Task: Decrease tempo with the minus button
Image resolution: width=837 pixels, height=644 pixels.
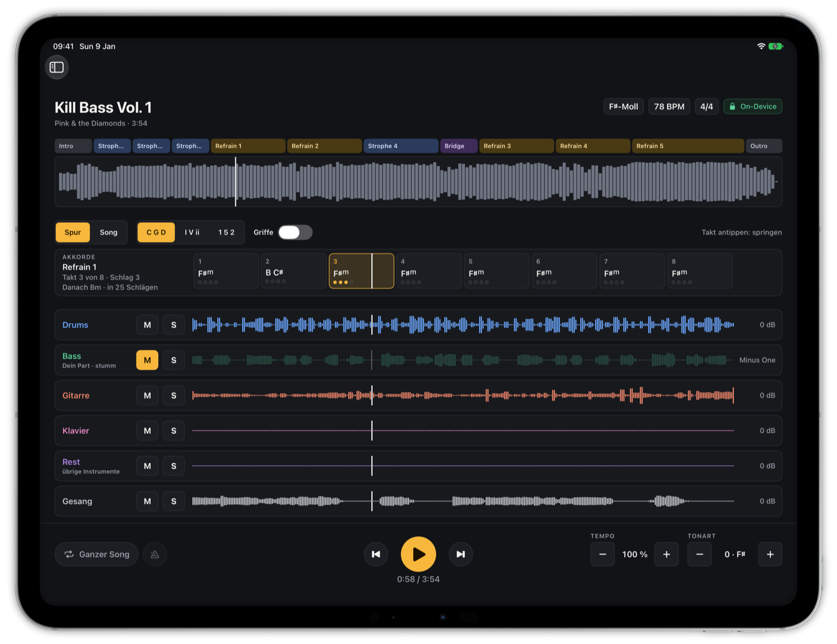Action: pyautogui.click(x=603, y=554)
